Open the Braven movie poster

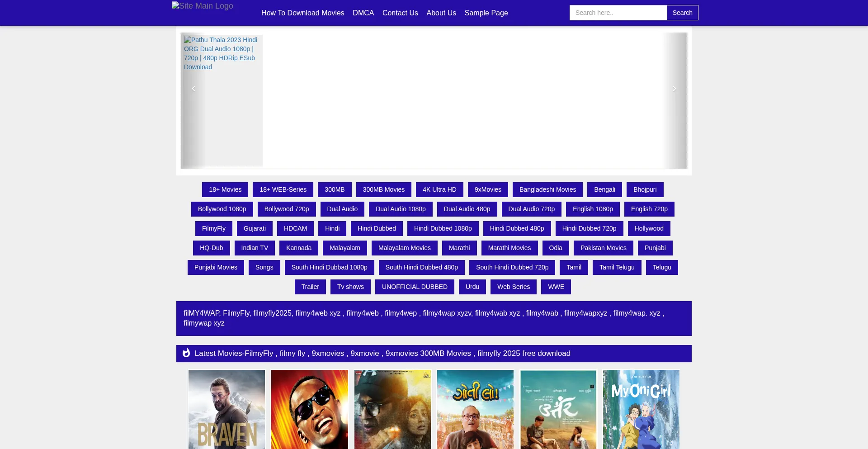[x=226, y=409]
